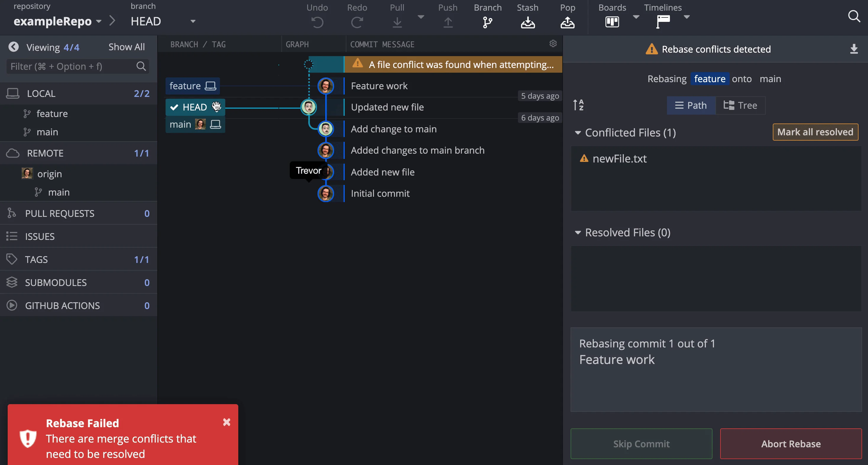
Task: Click the alphabetical sort icon
Action: point(578,105)
